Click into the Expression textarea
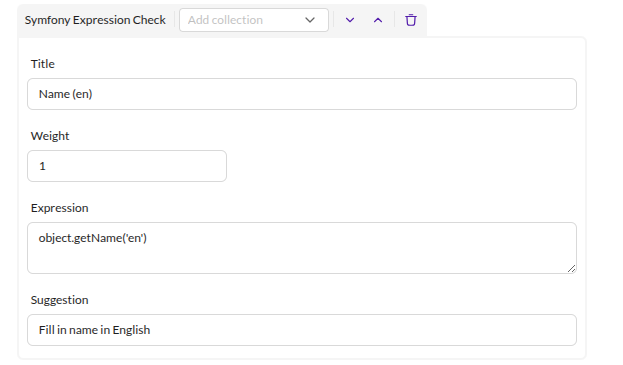The height and width of the screenshot is (365, 623). tap(302, 248)
